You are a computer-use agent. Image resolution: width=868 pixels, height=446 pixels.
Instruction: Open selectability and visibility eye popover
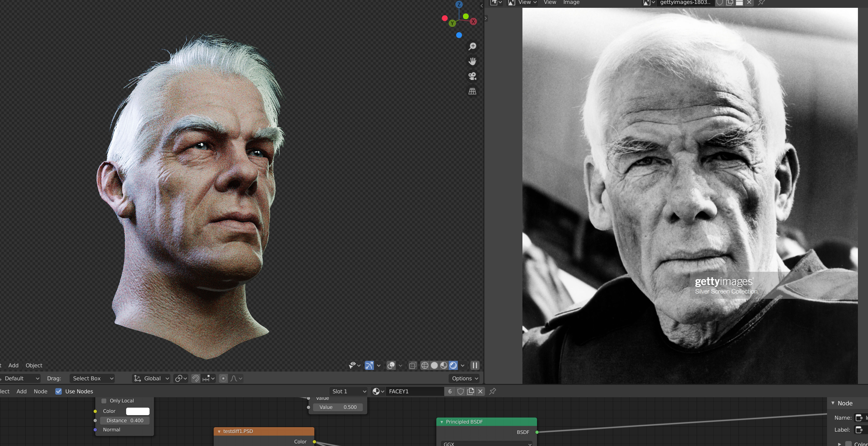pos(354,365)
